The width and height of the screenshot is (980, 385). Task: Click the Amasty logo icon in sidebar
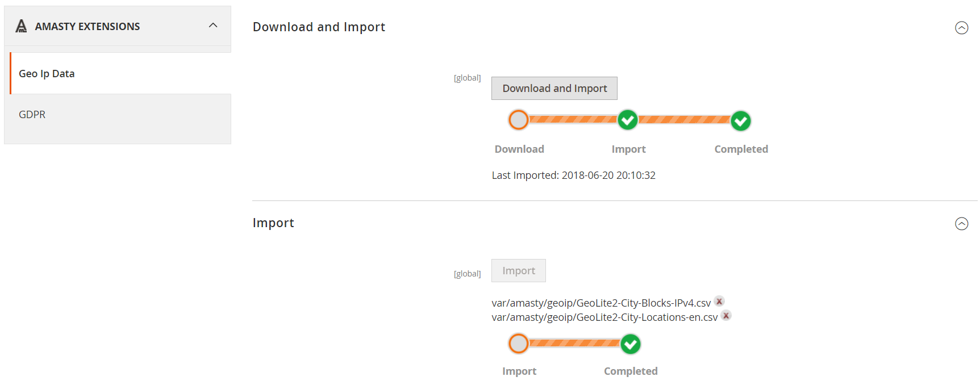coord(21,26)
